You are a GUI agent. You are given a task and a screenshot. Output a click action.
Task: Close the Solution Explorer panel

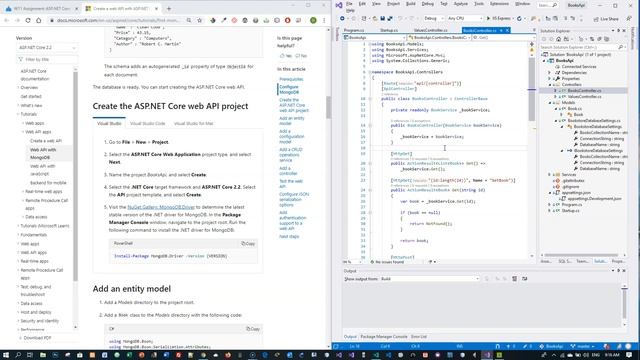point(624,31)
